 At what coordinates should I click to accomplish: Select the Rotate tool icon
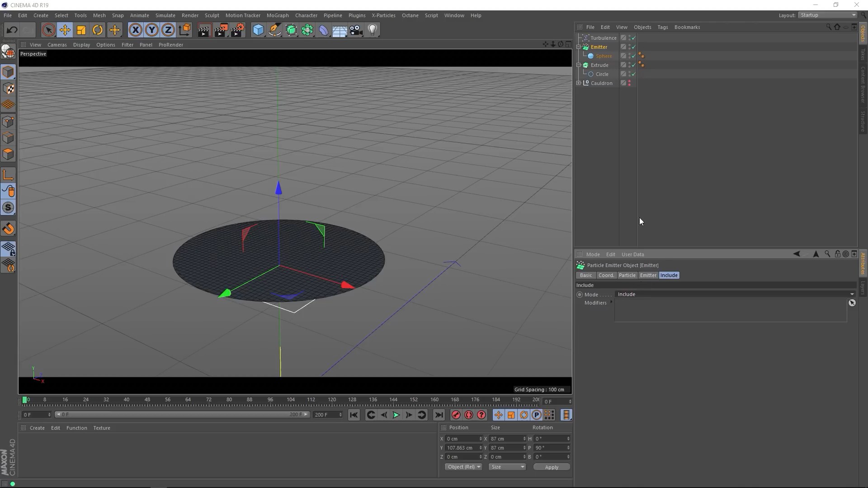[x=98, y=30]
